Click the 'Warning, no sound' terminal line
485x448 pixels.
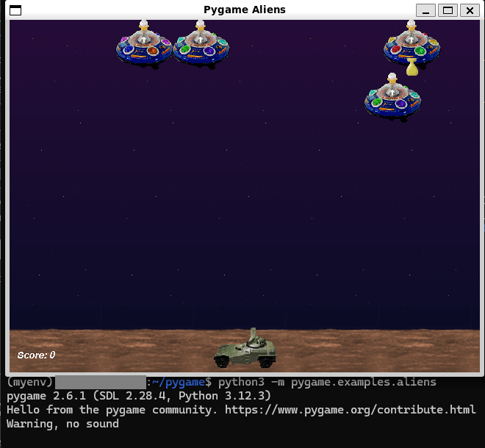point(62,424)
